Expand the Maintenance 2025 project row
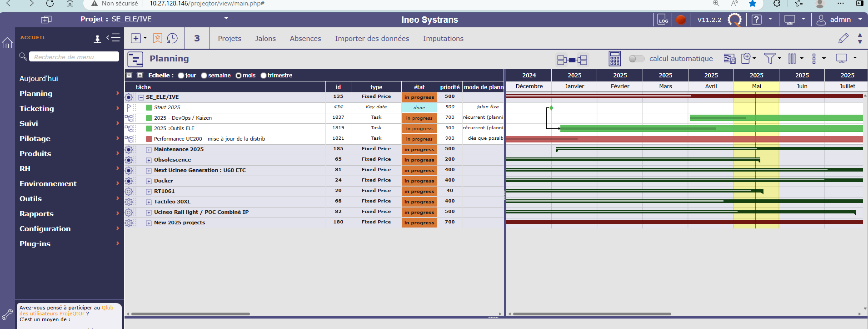Viewport: 868px width, 329px height. [x=149, y=150]
